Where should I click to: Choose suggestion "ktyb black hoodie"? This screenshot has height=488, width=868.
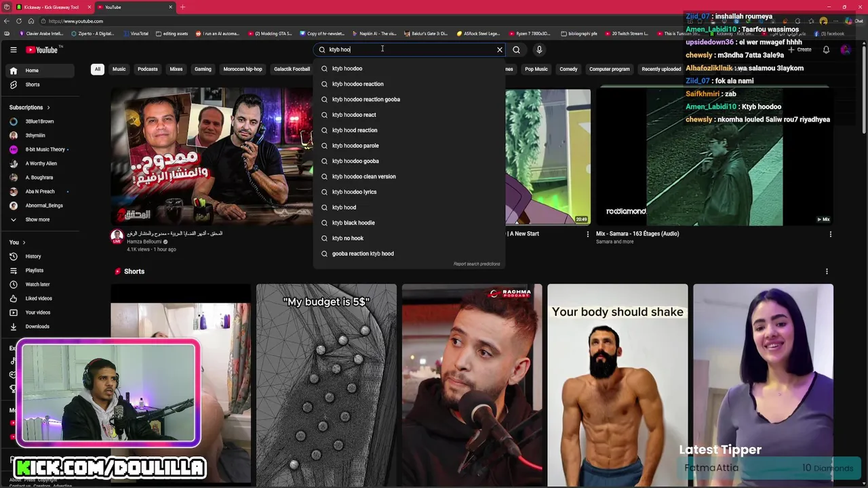tap(410, 223)
